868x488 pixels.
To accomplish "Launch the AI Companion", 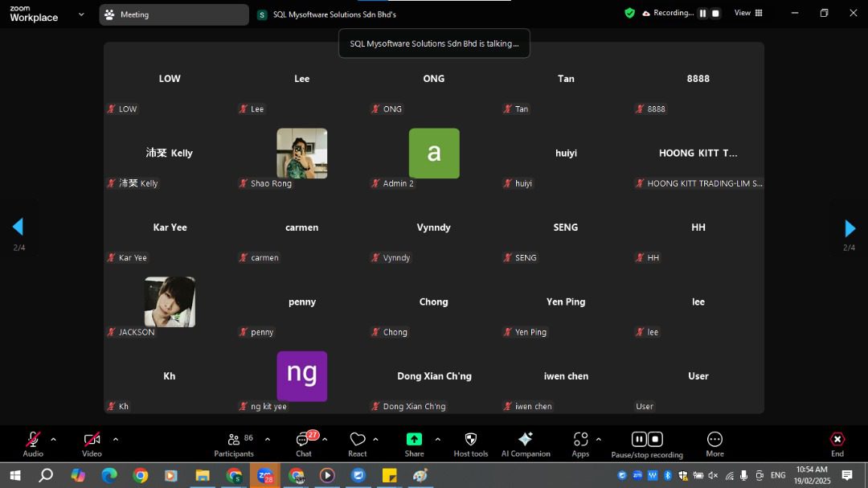I will tap(526, 442).
